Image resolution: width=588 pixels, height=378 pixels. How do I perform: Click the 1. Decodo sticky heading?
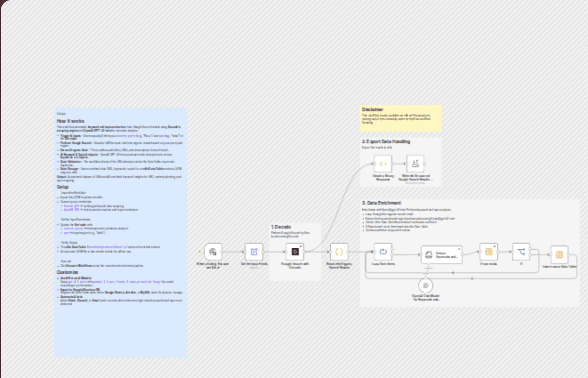pyautogui.click(x=281, y=227)
